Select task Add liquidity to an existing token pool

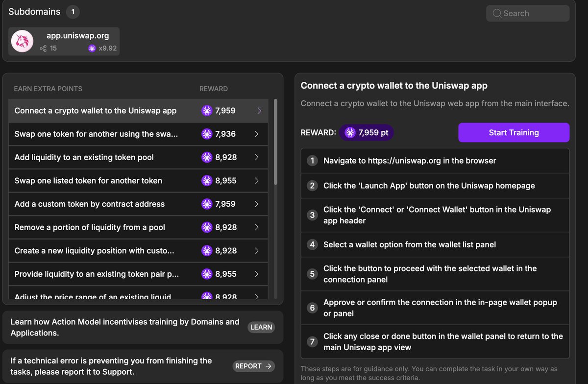138,157
